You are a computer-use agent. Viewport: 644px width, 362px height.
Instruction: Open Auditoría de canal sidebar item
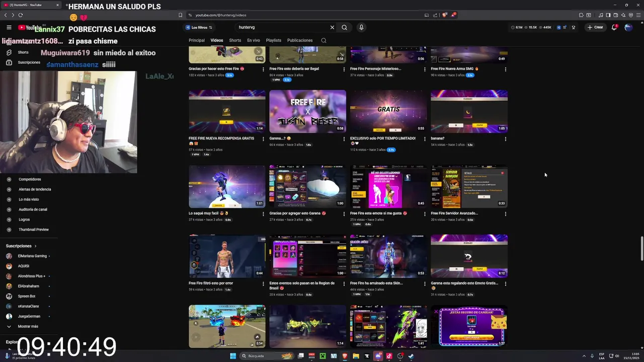[x=33, y=209]
